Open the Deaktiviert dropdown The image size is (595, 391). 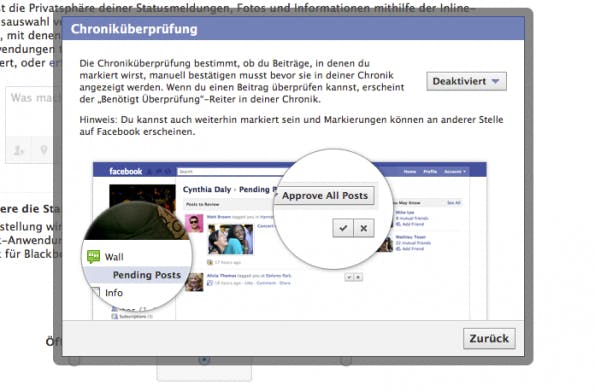point(466,81)
